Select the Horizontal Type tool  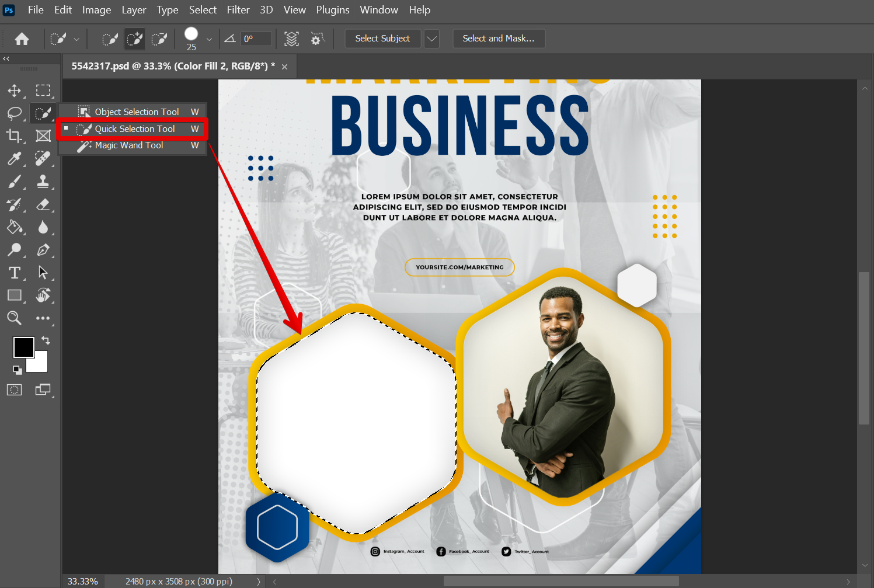tap(14, 273)
